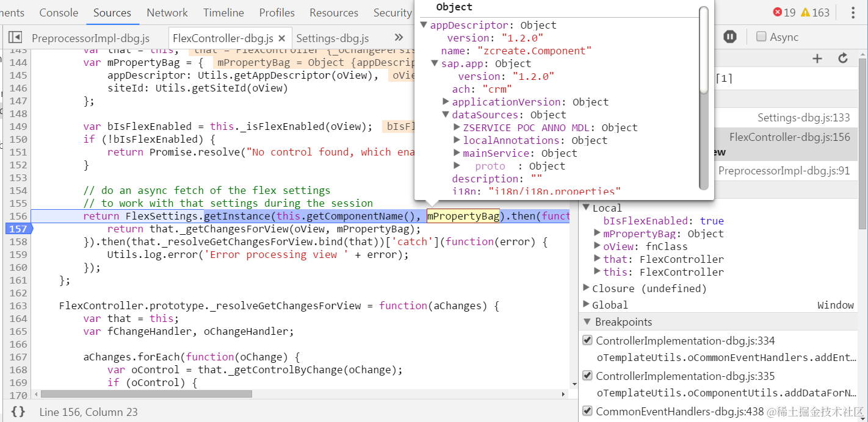Image resolution: width=868 pixels, height=422 pixels.
Task: Select call stack frame Settings-dbg.js:133
Action: click(803, 118)
